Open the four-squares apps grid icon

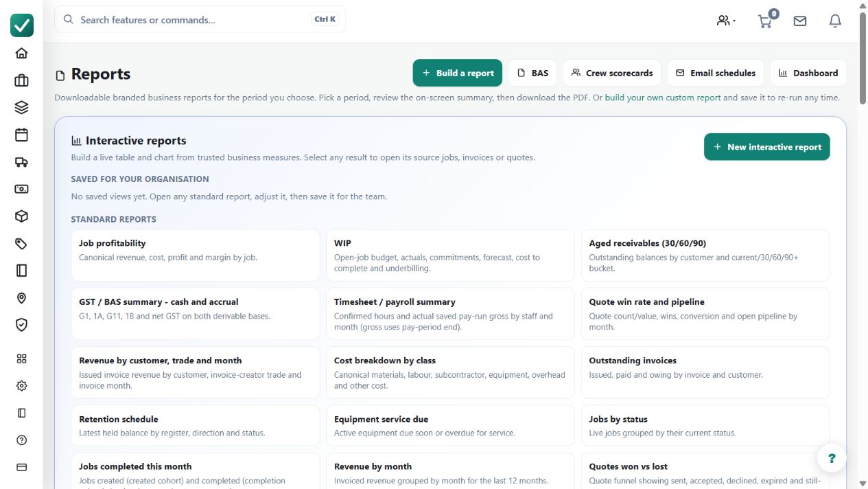pos(21,359)
